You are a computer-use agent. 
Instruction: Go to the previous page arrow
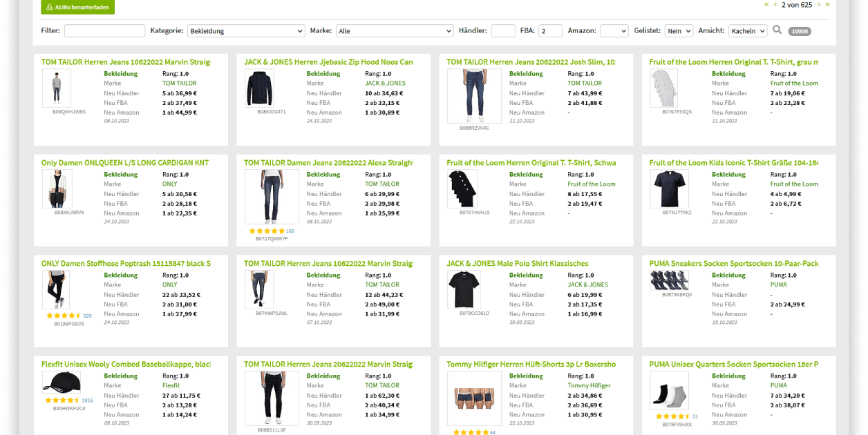point(775,4)
